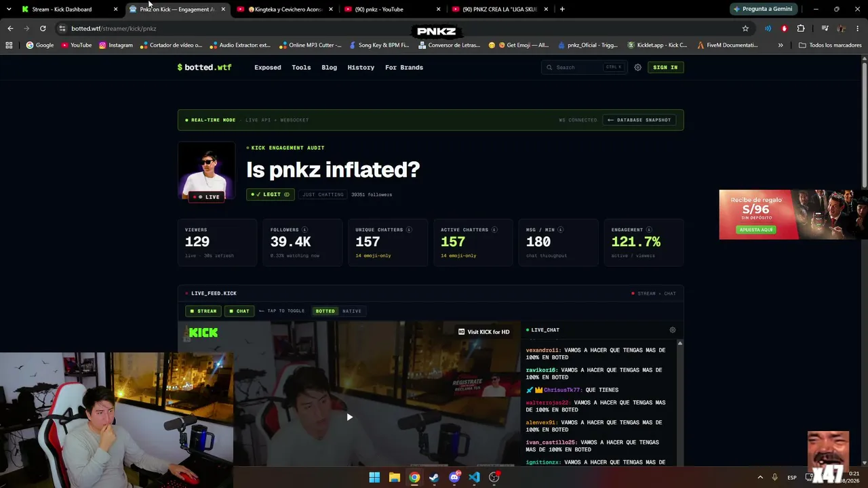This screenshot has height=488, width=868.
Task: Click the microphone tray icon
Action: click(774, 478)
